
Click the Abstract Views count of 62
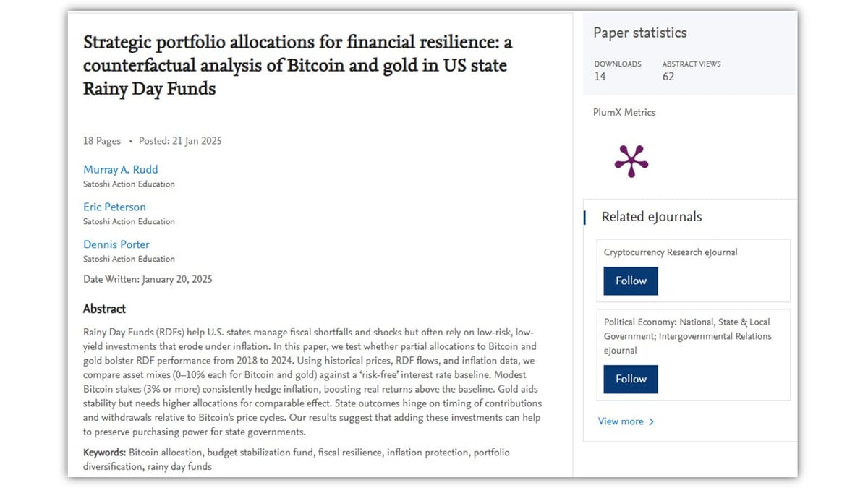click(668, 77)
